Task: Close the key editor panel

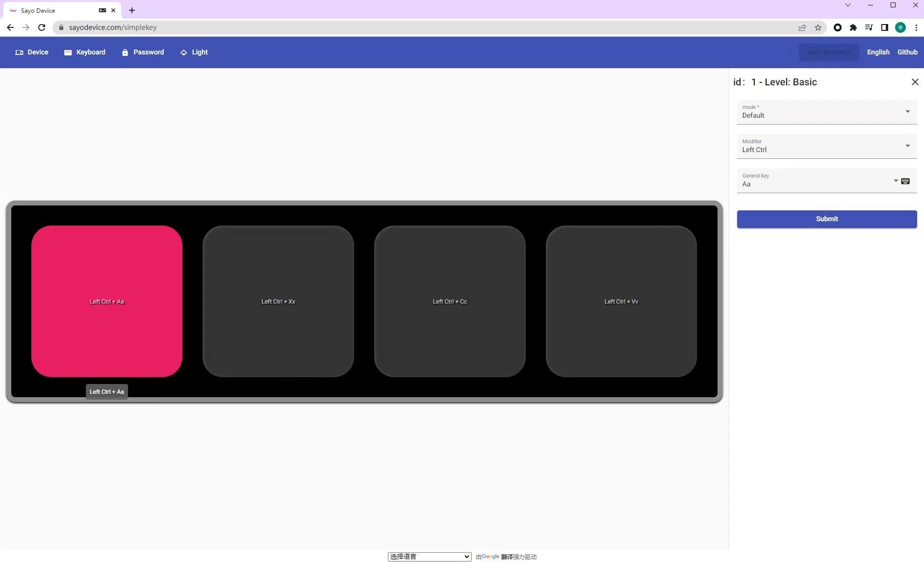Action: click(x=915, y=82)
